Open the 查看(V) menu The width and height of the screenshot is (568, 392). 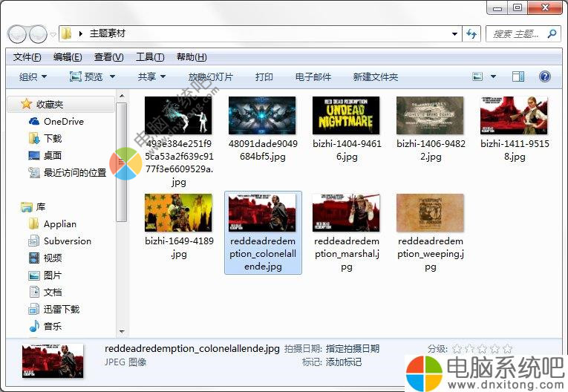(108, 57)
